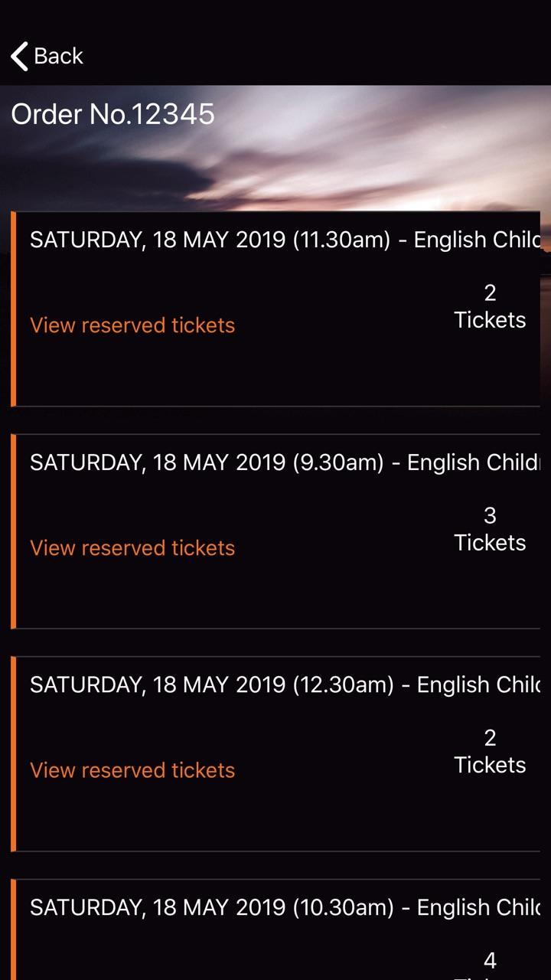Click the orange accent bar of 9.30am card
The height and width of the screenshot is (980, 551).
14,531
